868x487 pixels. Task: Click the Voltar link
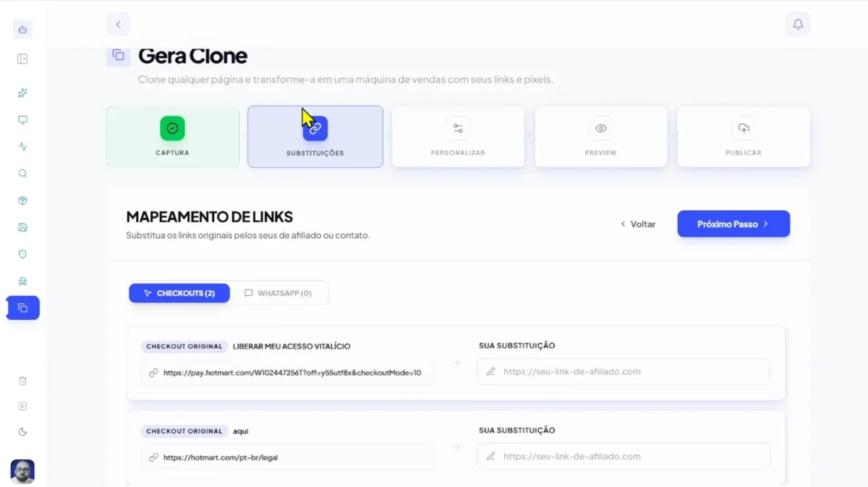(638, 224)
